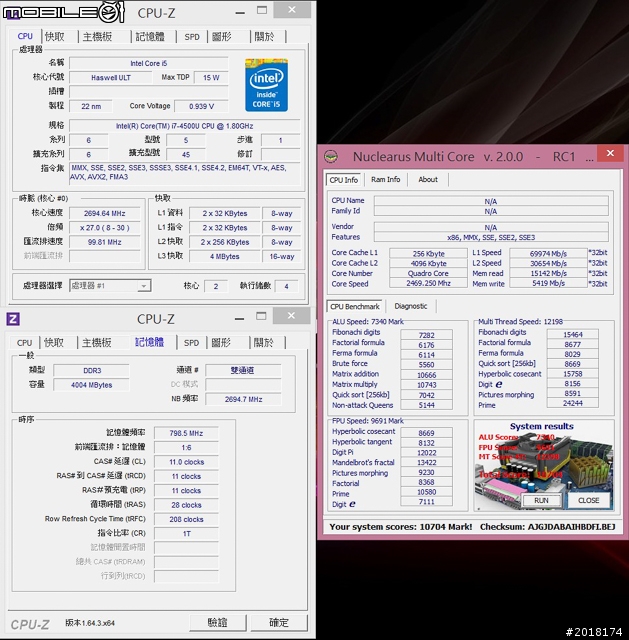Click the L3 cache value 4 MBytes
This screenshot has width=629, height=640.
[224, 256]
